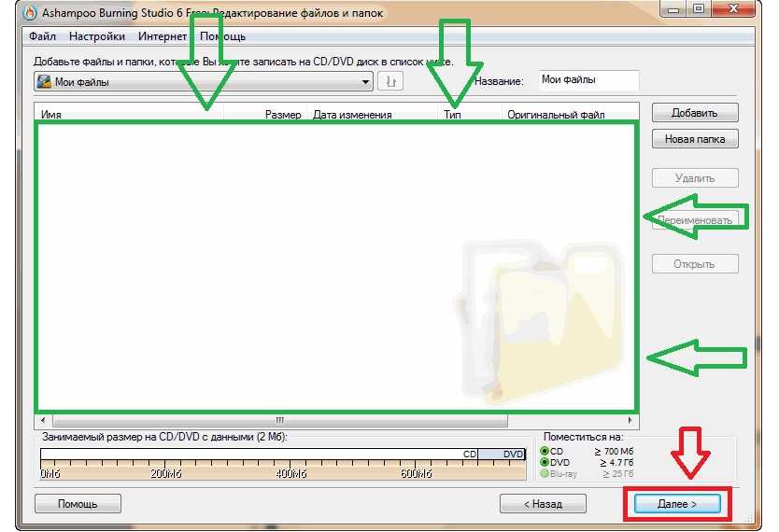
Task: Click the scrollbar left arrow
Action: coord(43,420)
